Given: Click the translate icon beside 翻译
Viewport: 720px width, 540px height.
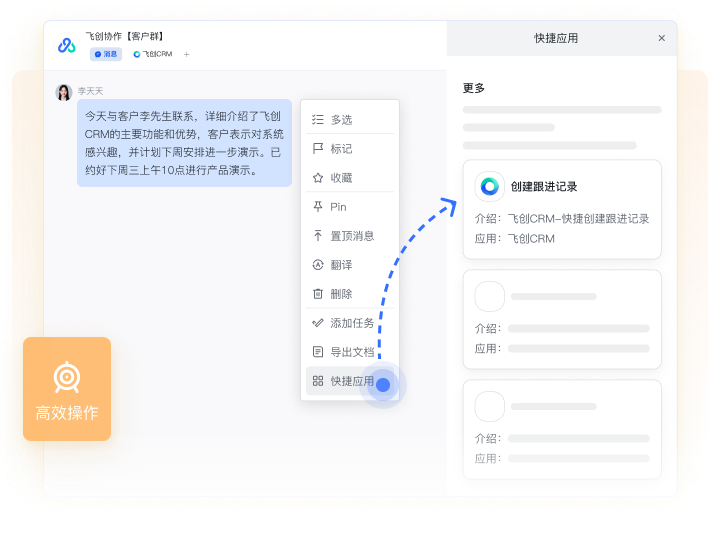Looking at the screenshot, I should click(x=318, y=265).
